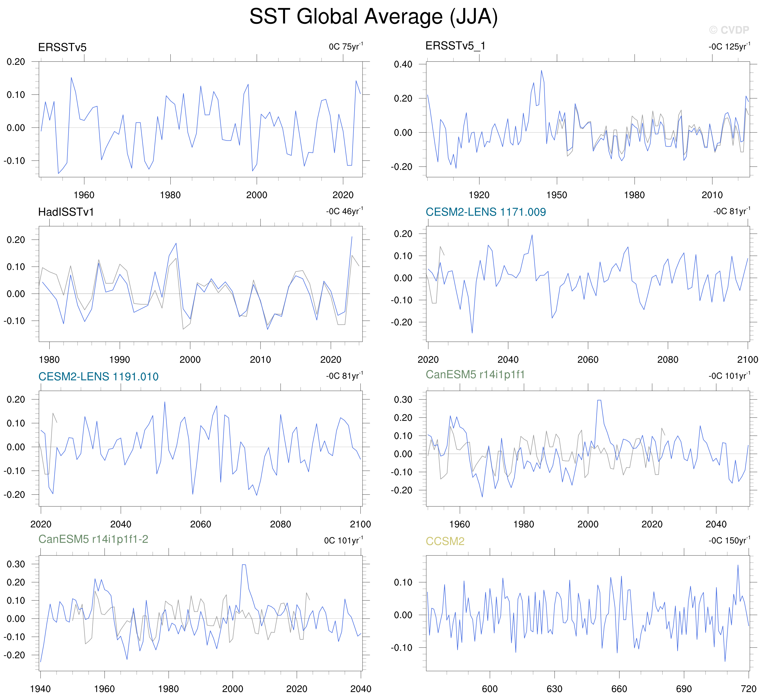Viewport: 762px width, 700px height.
Task: Click the 2000 x-axis label in HadISSTv1
Action: coord(190,359)
